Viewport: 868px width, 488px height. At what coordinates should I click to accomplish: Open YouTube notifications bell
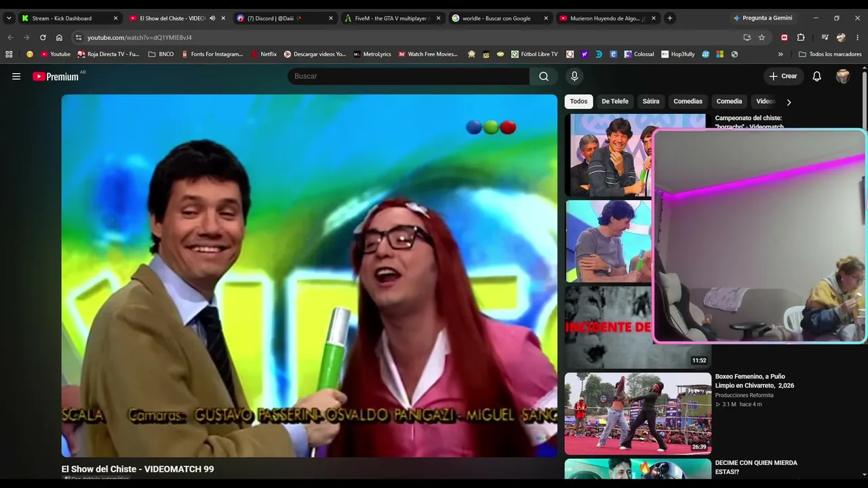point(817,77)
